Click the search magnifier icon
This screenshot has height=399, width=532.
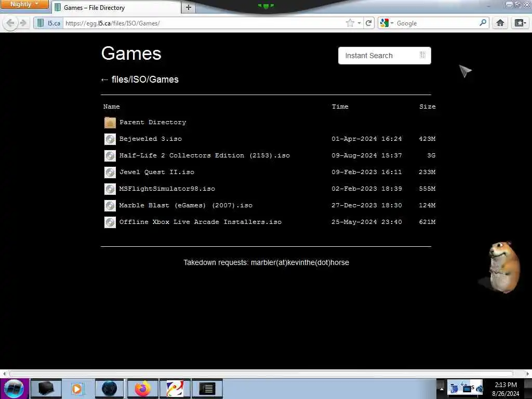pos(483,23)
